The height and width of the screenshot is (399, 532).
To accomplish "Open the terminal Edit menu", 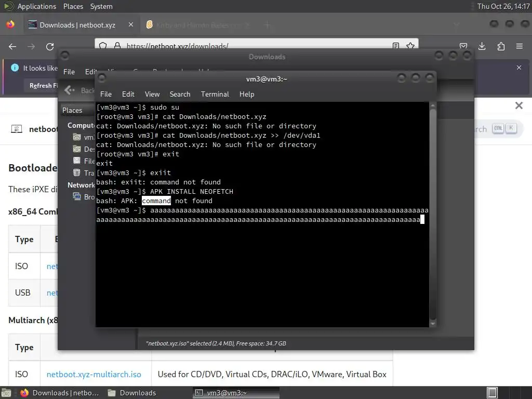I will 128,94.
